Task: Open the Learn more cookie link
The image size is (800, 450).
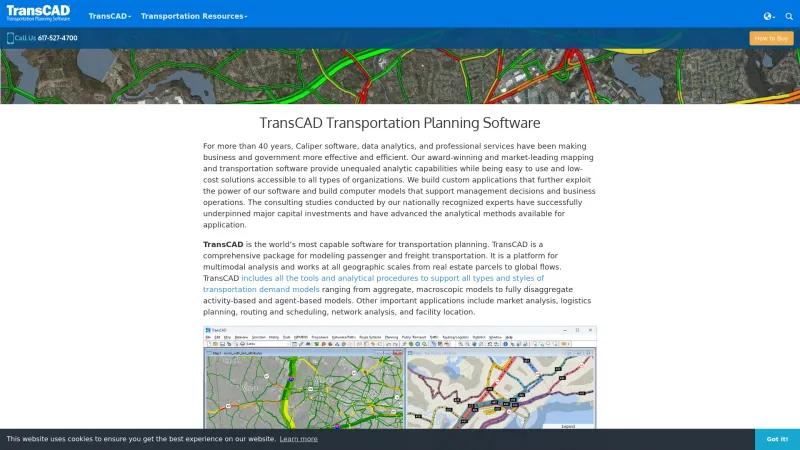Action: click(298, 439)
